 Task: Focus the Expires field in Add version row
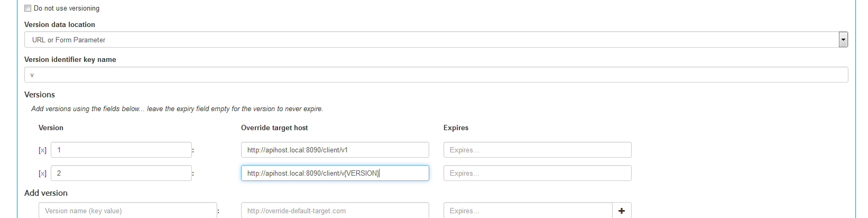[528, 211]
